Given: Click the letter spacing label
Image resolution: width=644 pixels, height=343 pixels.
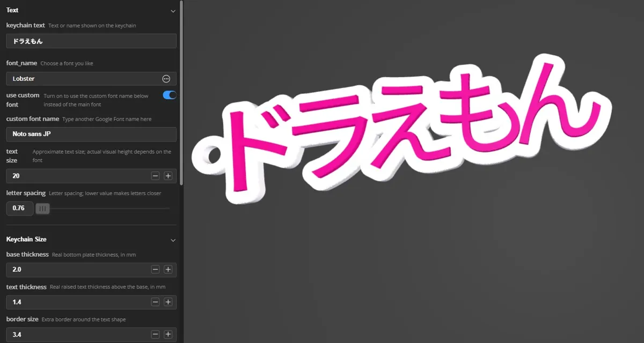Looking at the screenshot, I should [x=26, y=193].
